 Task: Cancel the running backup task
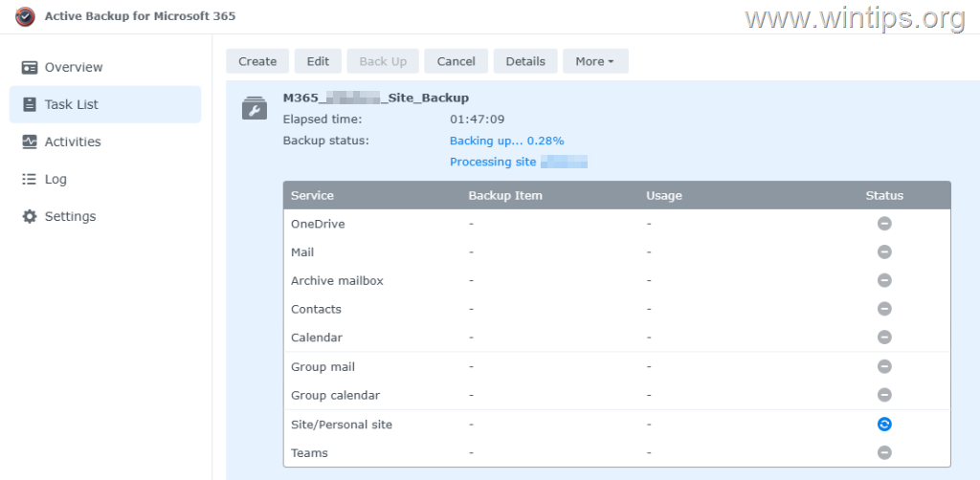[x=456, y=61]
